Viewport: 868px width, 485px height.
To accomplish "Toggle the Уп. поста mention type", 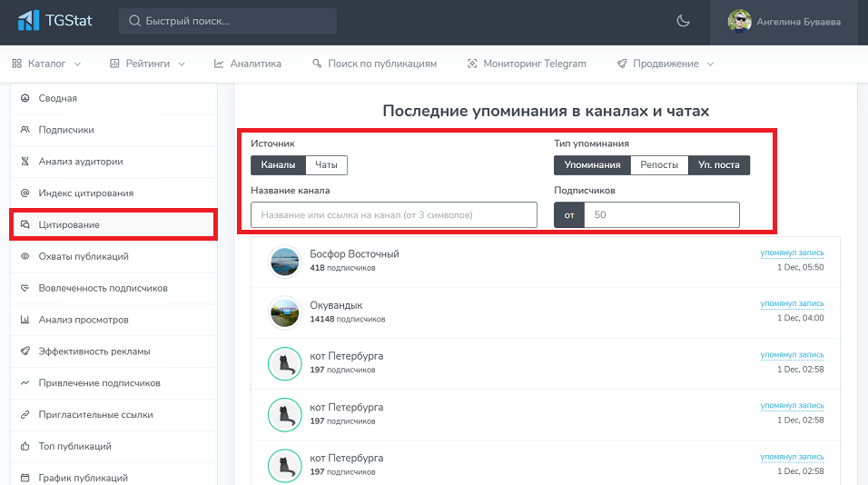I will [x=718, y=165].
